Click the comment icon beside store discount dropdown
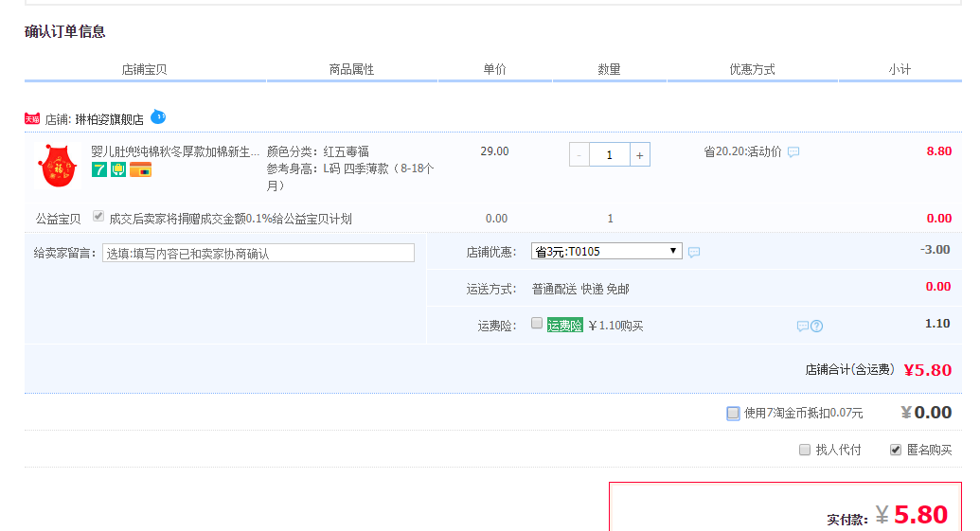This screenshot has width=980, height=531. point(694,253)
